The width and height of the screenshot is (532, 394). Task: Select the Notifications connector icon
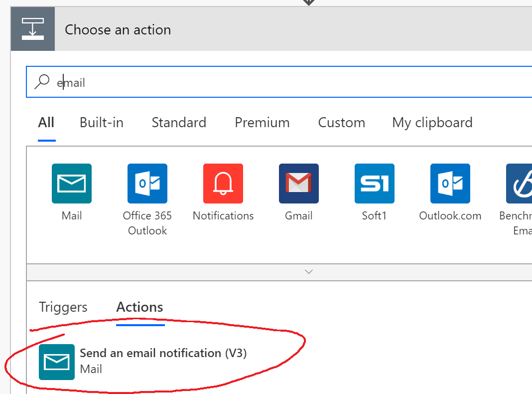[x=223, y=183]
